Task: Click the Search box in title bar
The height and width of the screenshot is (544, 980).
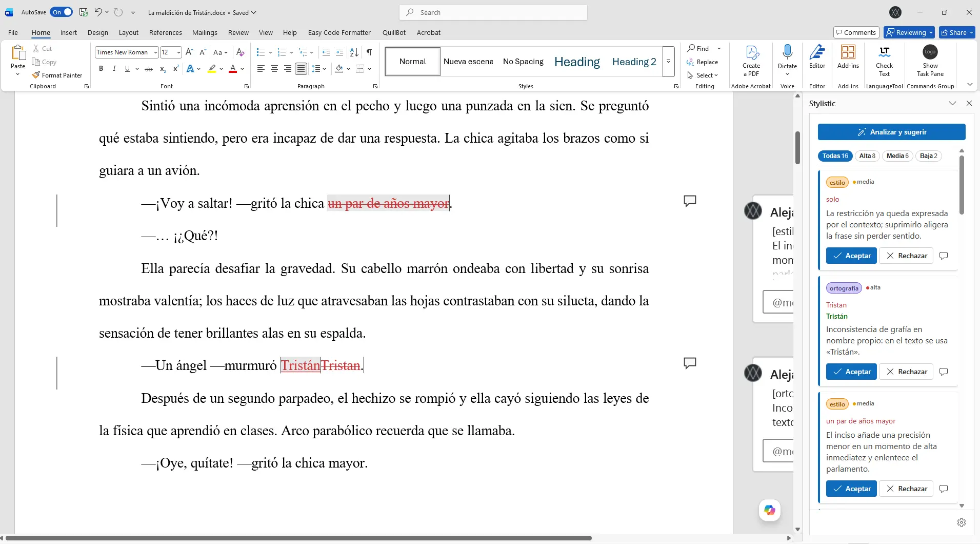Action: coord(493,12)
